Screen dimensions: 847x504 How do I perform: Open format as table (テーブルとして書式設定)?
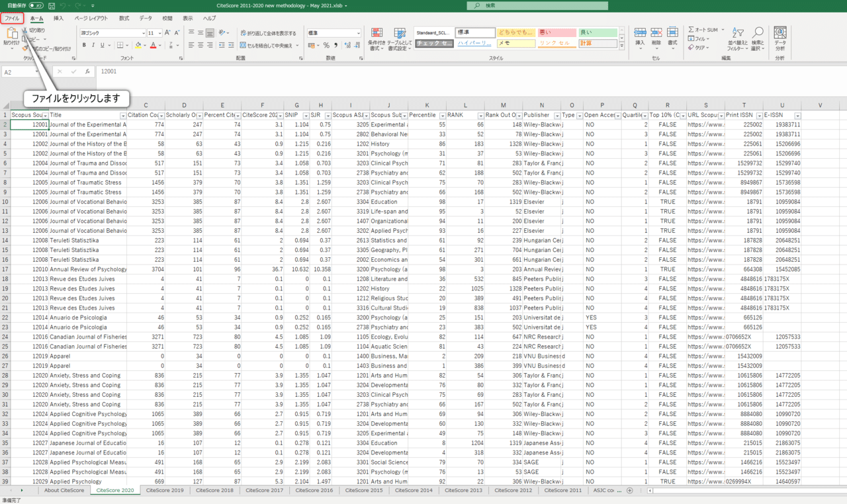(x=400, y=39)
